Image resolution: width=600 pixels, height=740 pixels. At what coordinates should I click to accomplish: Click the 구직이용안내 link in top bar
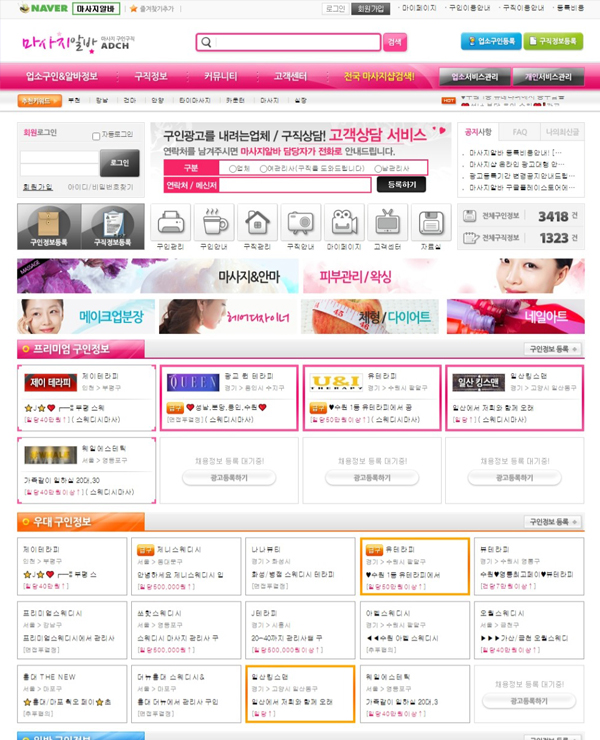click(523, 8)
